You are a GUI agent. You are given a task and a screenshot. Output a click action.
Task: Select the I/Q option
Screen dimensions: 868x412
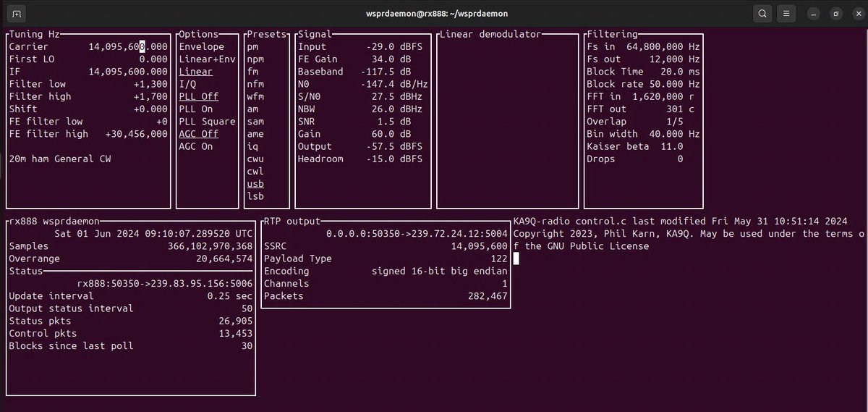tap(187, 84)
